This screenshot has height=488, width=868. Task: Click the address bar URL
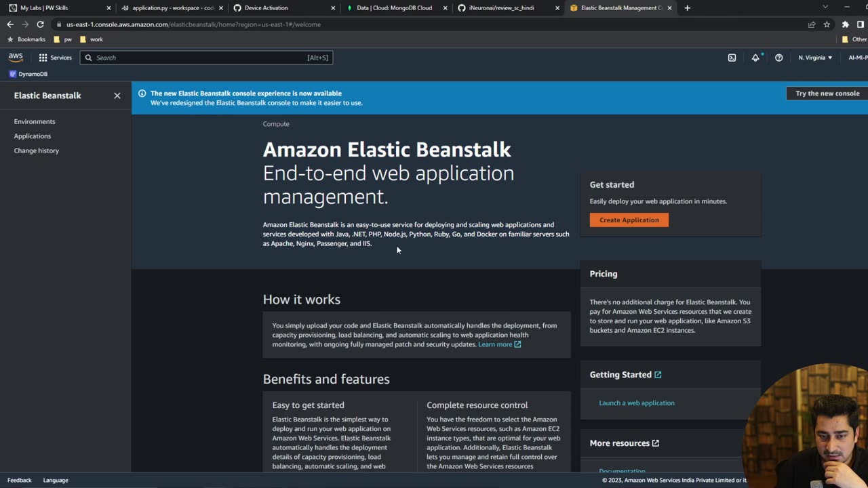coord(193,24)
